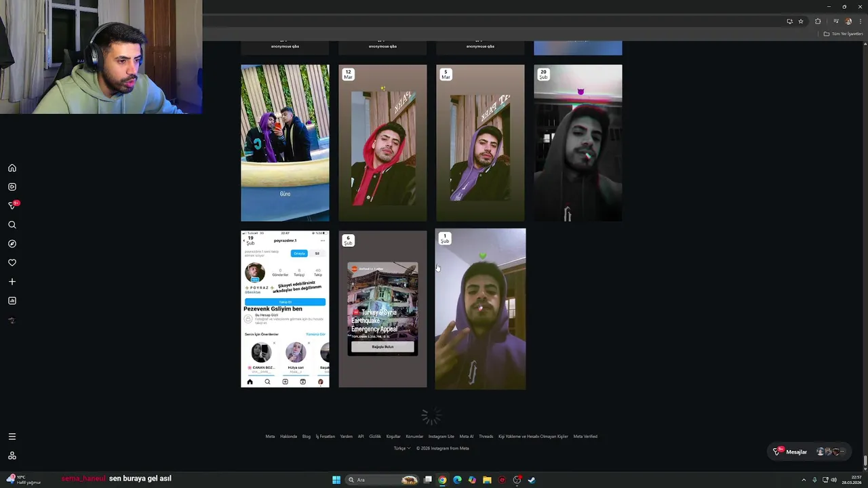Click Kişi Yükleme ve Hesabı Olmayan Kişiler link
This screenshot has height=488, width=868.
pyautogui.click(x=533, y=436)
